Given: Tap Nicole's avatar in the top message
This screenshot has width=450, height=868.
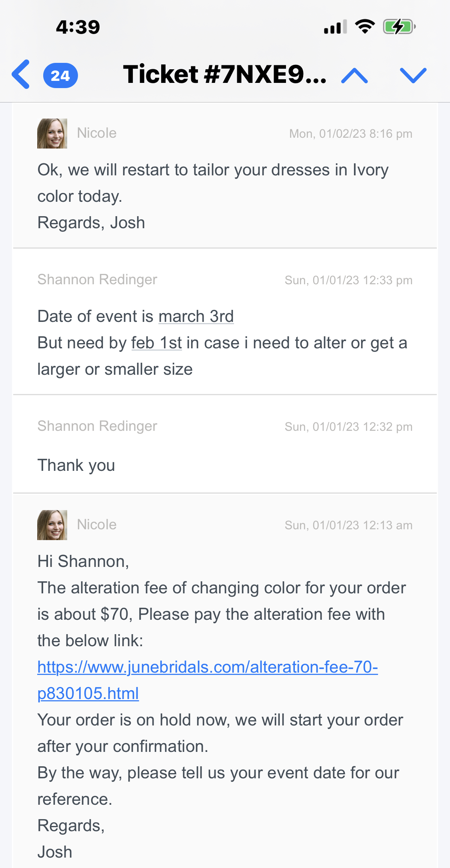Looking at the screenshot, I should [x=52, y=133].
